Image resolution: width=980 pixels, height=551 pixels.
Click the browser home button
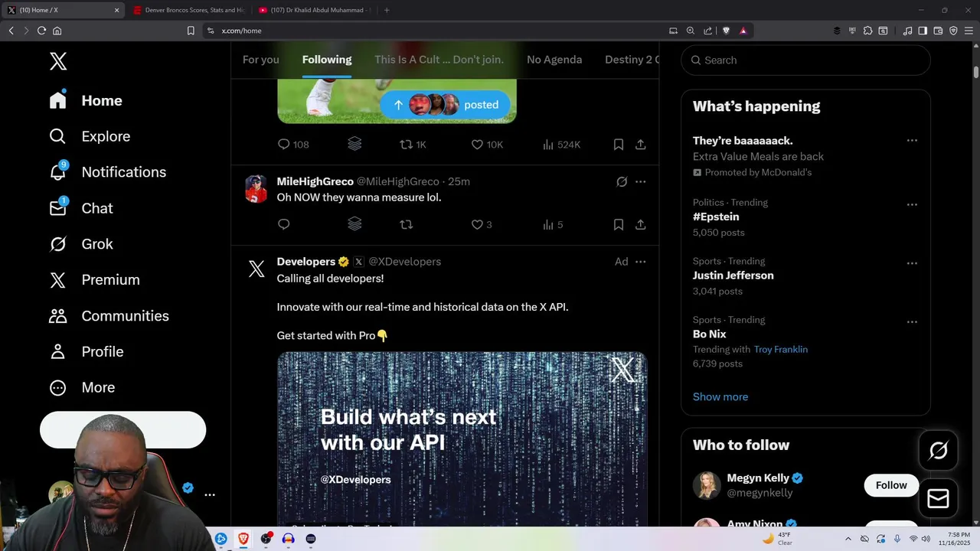pyautogui.click(x=57, y=31)
